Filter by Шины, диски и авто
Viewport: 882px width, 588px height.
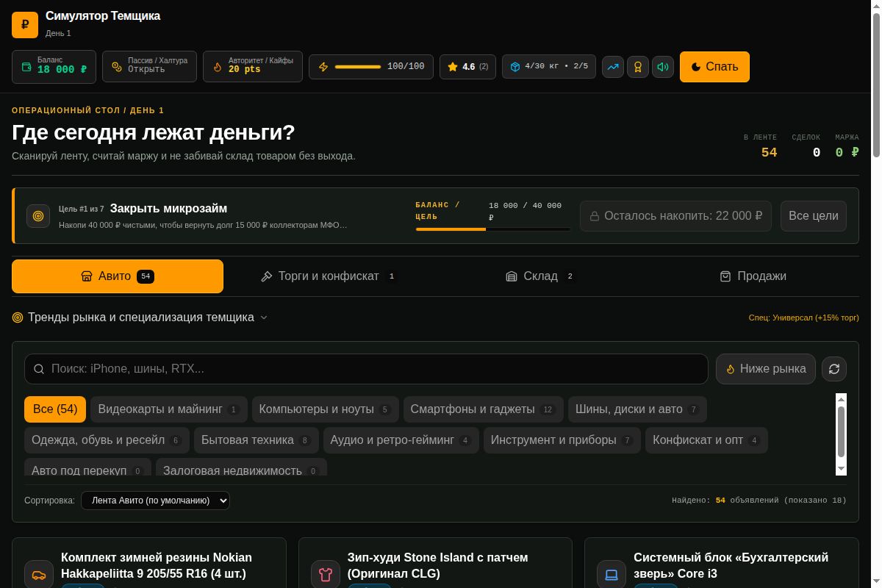637,409
